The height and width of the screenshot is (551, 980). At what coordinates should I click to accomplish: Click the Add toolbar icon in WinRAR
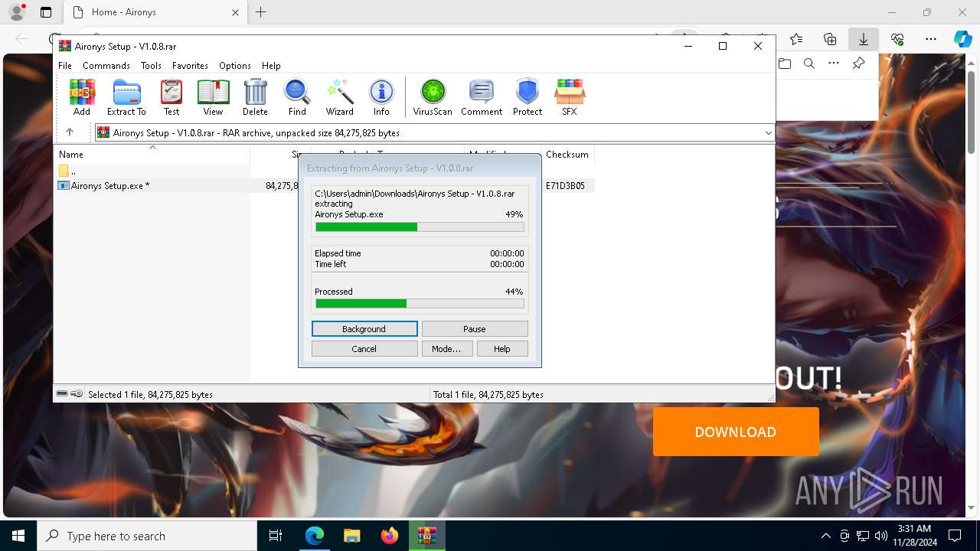pos(82,97)
